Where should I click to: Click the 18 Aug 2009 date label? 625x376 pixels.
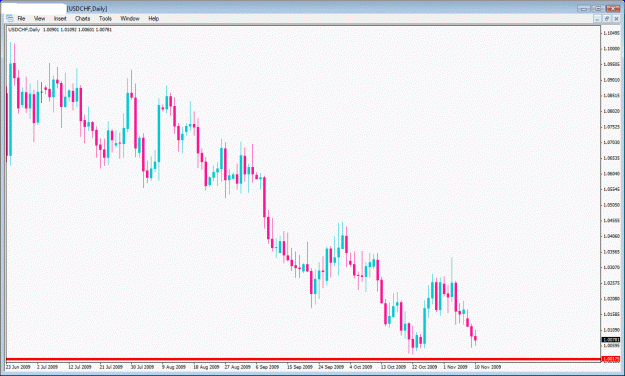tap(206, 367)
